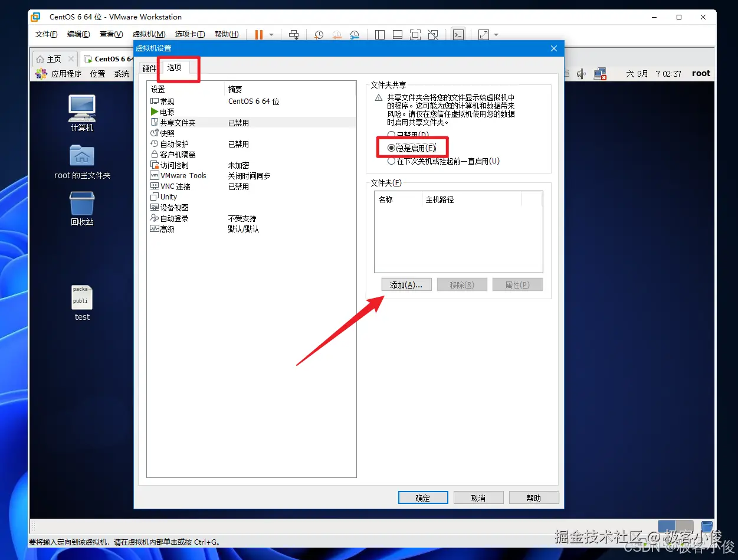This screenshot has height=560, width=738.
Task: Select the 快照 settings row
Action: click(252, 133)
